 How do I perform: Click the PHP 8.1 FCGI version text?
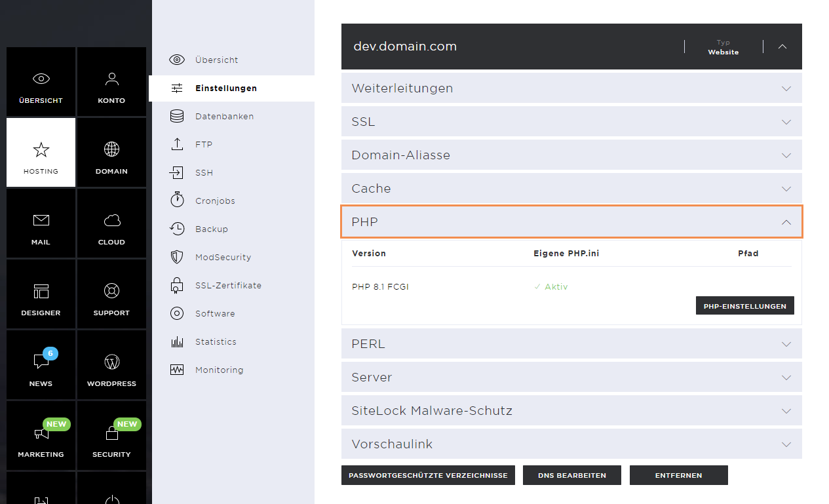(x=380, y=286)
